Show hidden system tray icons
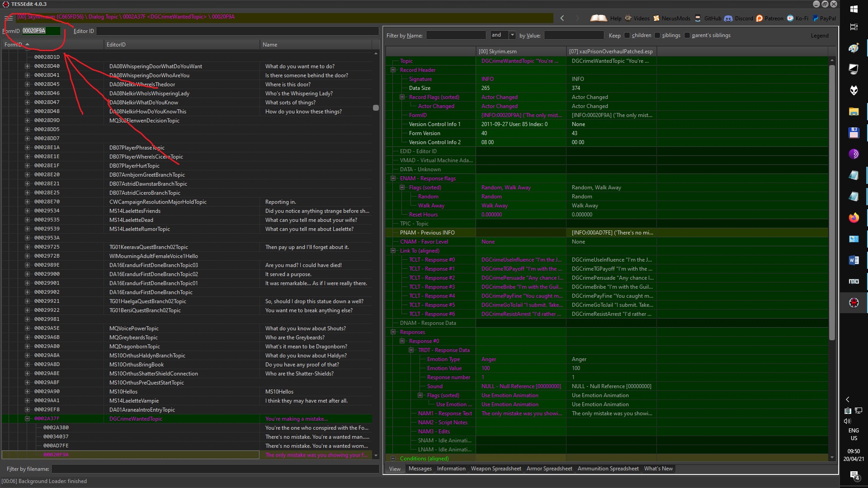The height and width of the screenshot is (488, 868). tap(848, 399)
